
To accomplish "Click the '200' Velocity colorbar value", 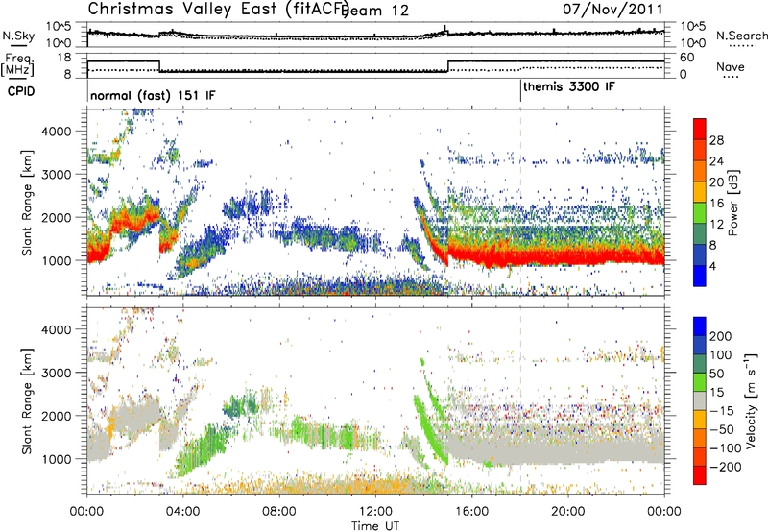I will [x=720, y=336].
